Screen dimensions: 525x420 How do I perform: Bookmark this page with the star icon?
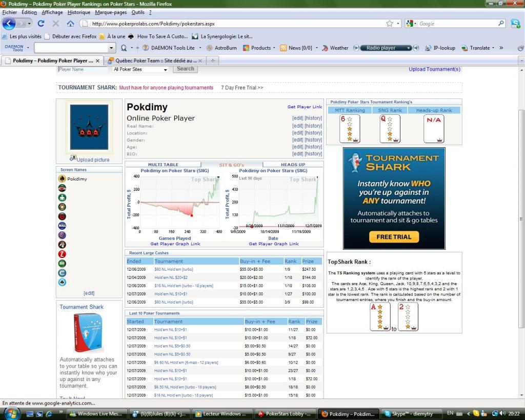pyautogui.click(x=390, y=24)
